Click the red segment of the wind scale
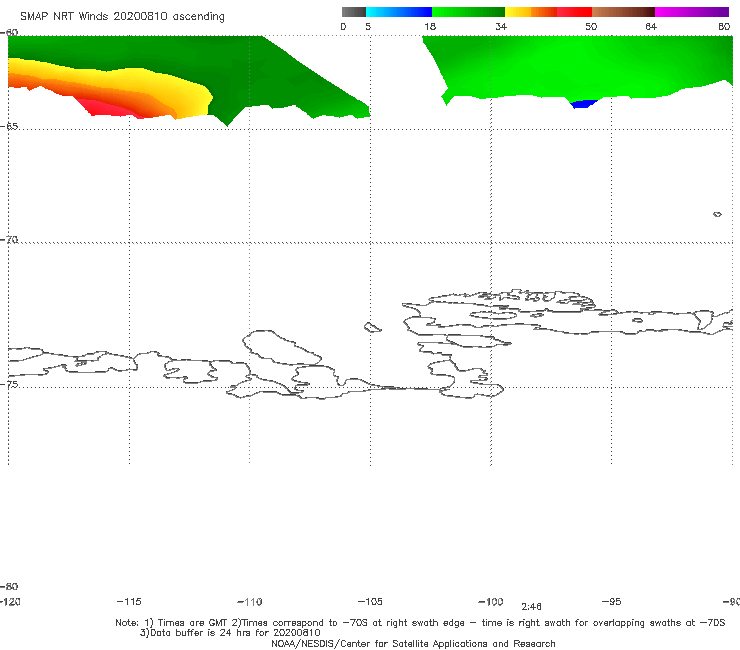 click(574, 12)
